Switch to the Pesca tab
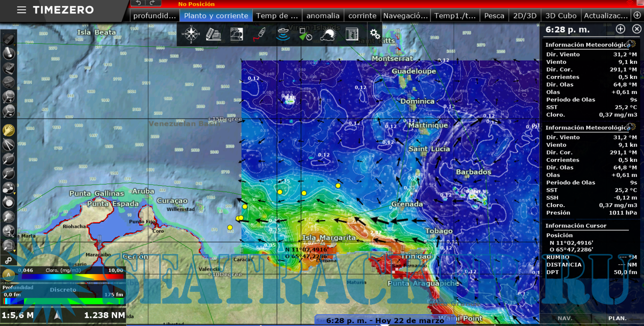 [494, 16]
